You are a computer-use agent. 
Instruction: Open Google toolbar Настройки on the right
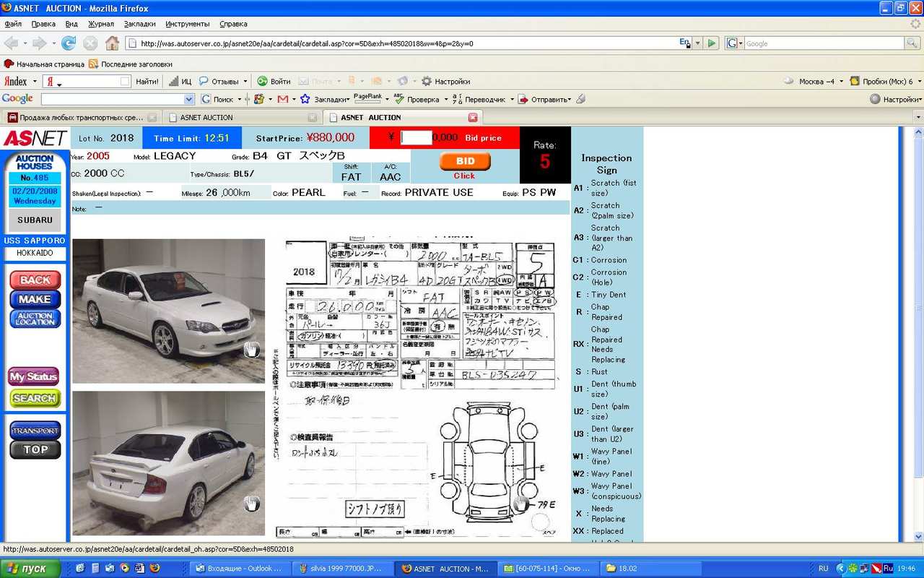point(895,99)
